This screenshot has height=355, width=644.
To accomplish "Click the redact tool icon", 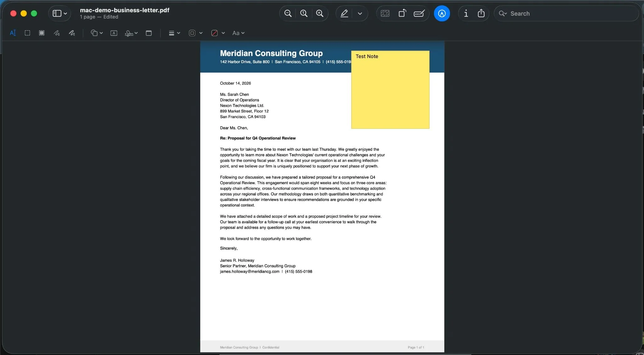I will pyautogui.click(x=385, y=14).
